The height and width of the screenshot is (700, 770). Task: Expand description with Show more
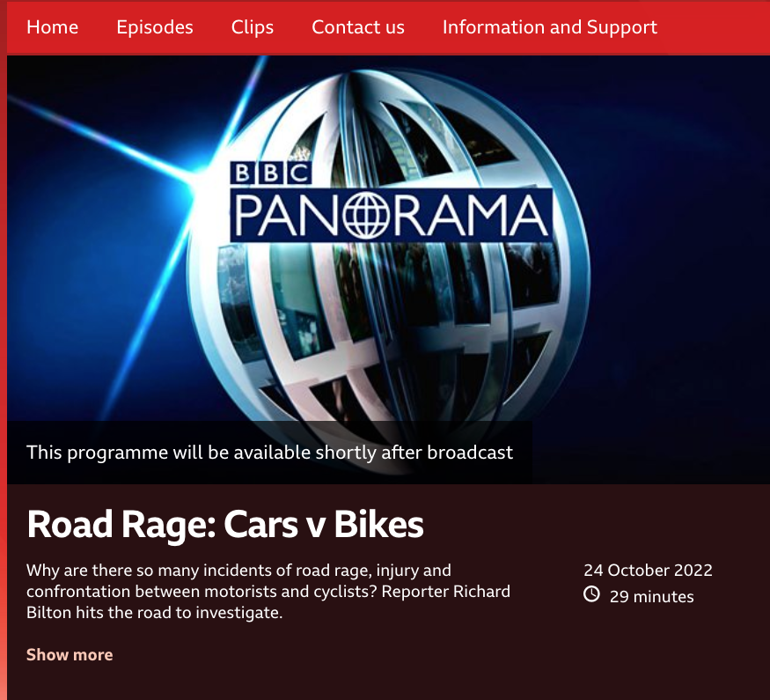pyautogui.click(x=70, y=654)
